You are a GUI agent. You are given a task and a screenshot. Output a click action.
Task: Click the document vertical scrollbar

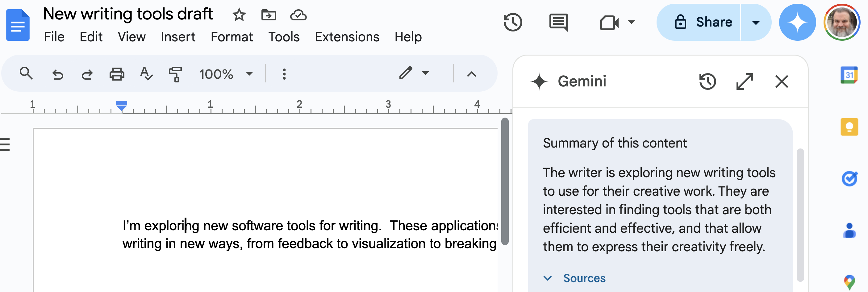pos(504,181)
